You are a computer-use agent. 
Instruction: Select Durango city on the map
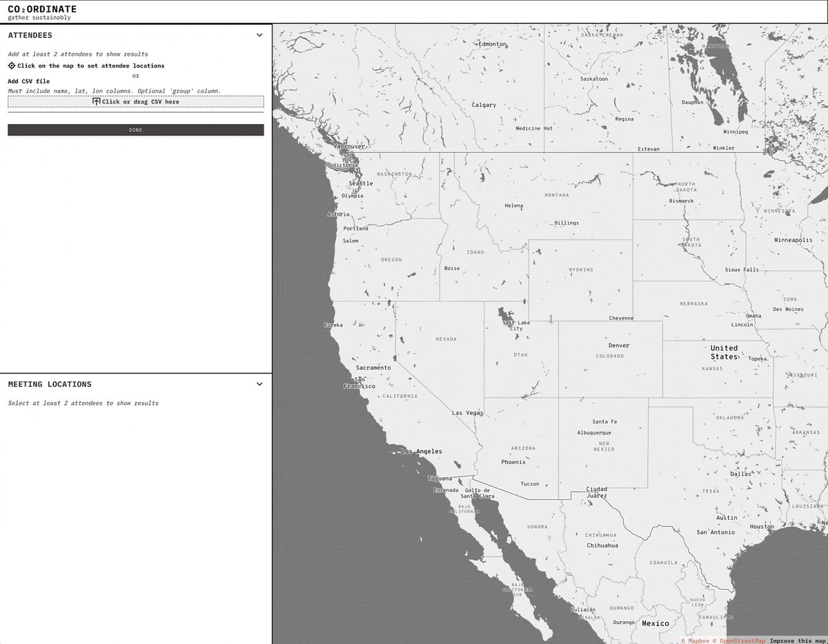click(x=624, y=622)
